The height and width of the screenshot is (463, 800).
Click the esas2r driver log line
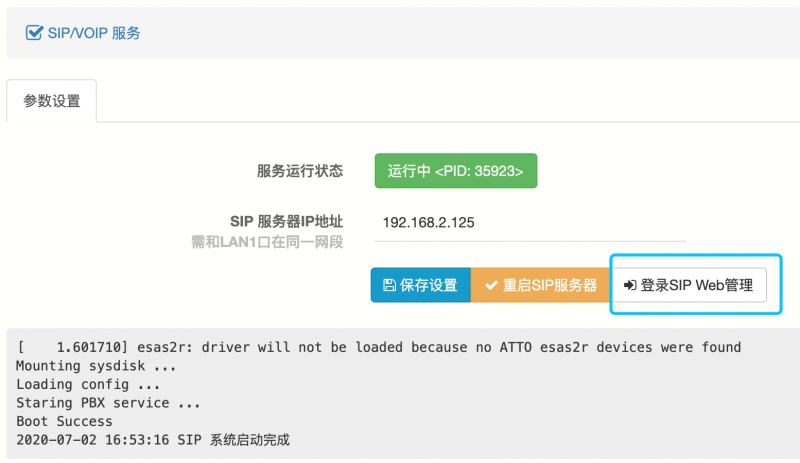(379, 347)
